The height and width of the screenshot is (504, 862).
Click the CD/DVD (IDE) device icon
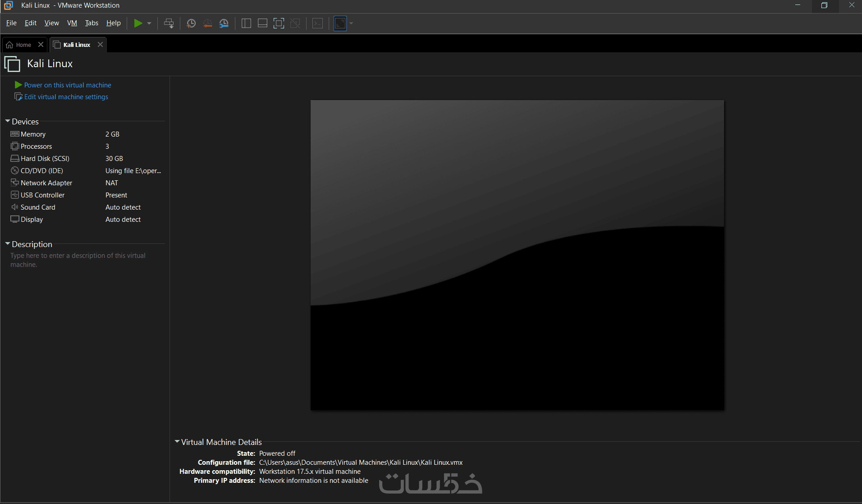(15, 170)
